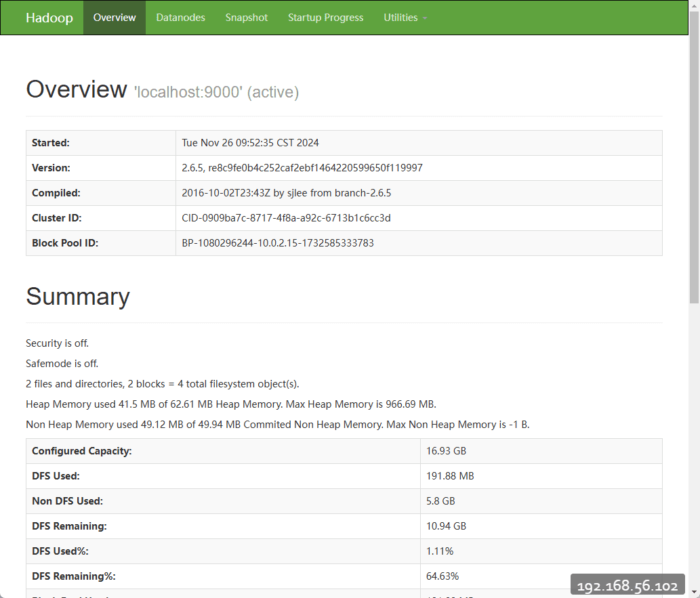Click the DFS Used% value 1.11%

point(440,551)
